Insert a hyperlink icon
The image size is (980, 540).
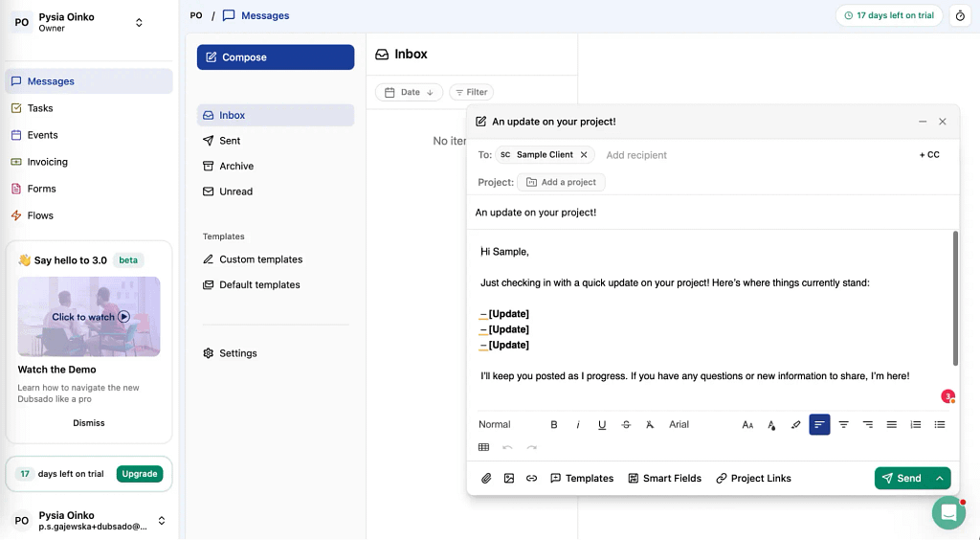tap(531, 478)
